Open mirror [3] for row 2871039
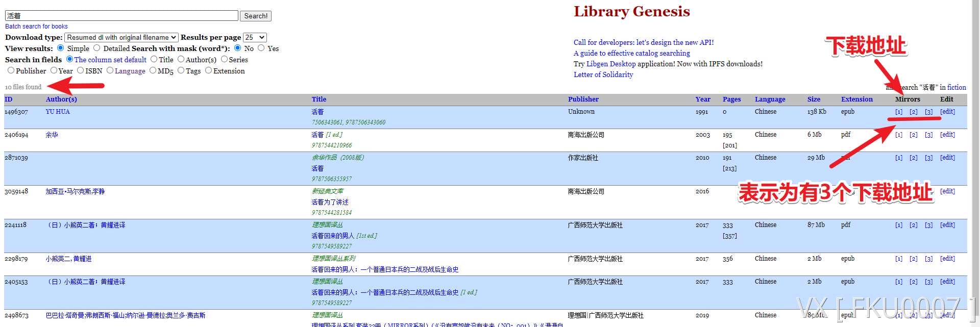This screenshot has height=327, width=980. pos(929,158)
